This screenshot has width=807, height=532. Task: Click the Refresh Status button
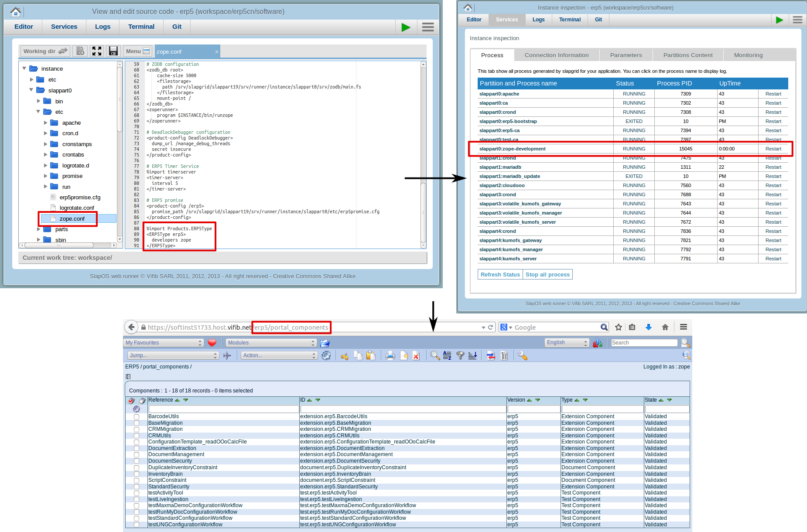[500, 274]
